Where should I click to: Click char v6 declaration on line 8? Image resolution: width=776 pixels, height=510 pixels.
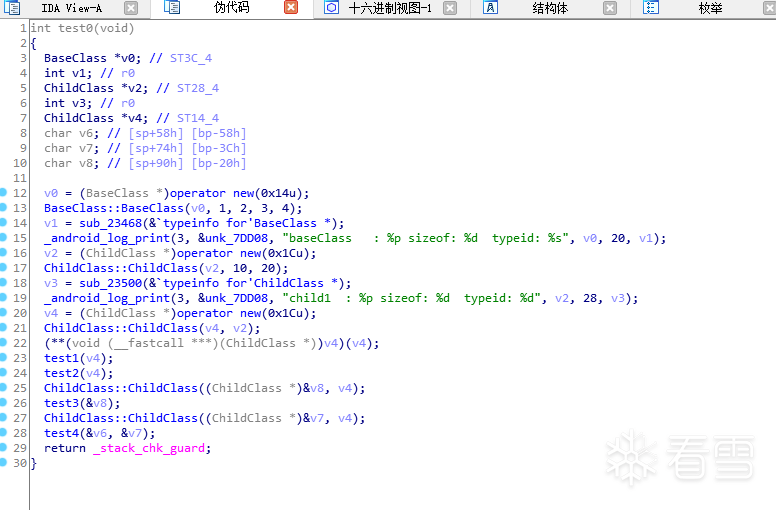(71, 133)
